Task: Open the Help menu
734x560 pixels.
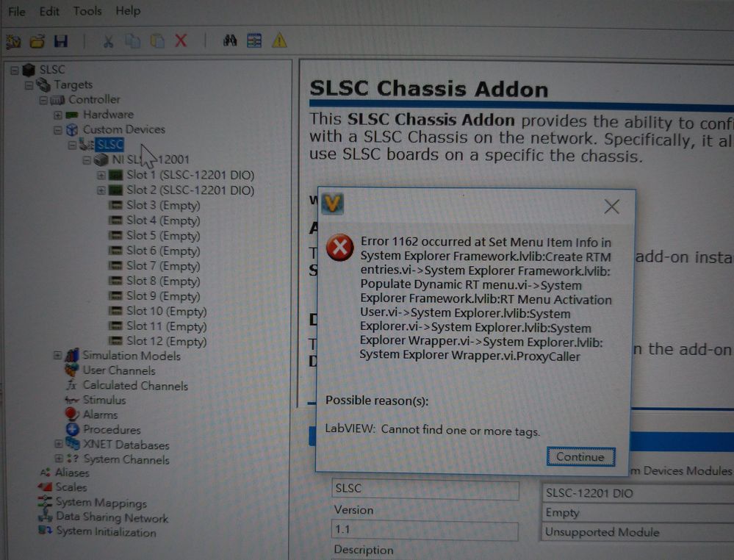Action: pyautogui.click(x=128, y=10)
